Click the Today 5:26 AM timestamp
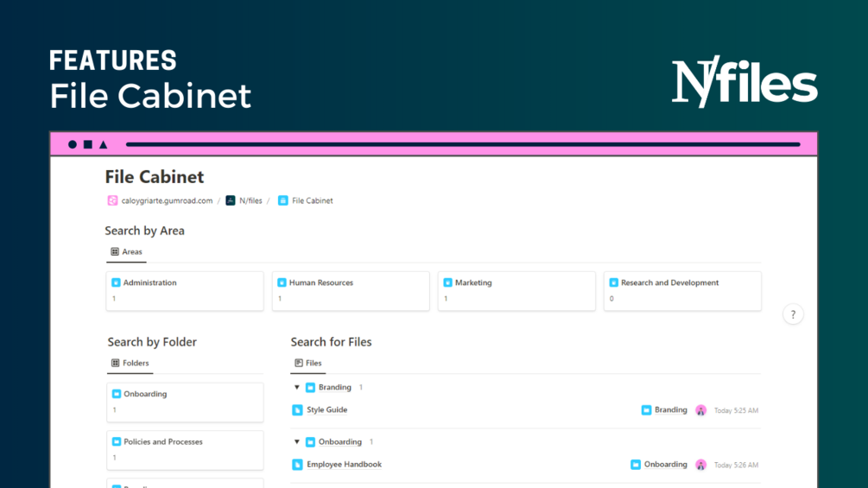The height and width of the screenshot is (488, 868). click(x=736, y=466)
